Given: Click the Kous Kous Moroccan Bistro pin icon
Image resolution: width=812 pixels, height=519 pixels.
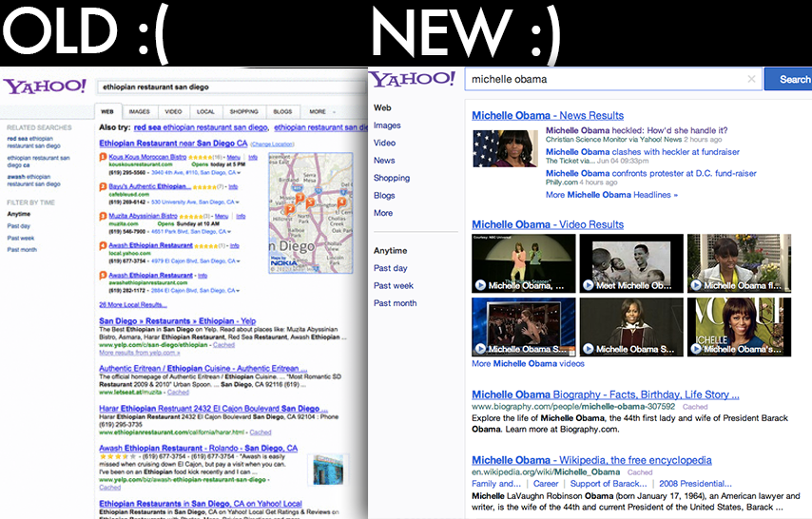Looking at the screenshot, I should point(103,157).
